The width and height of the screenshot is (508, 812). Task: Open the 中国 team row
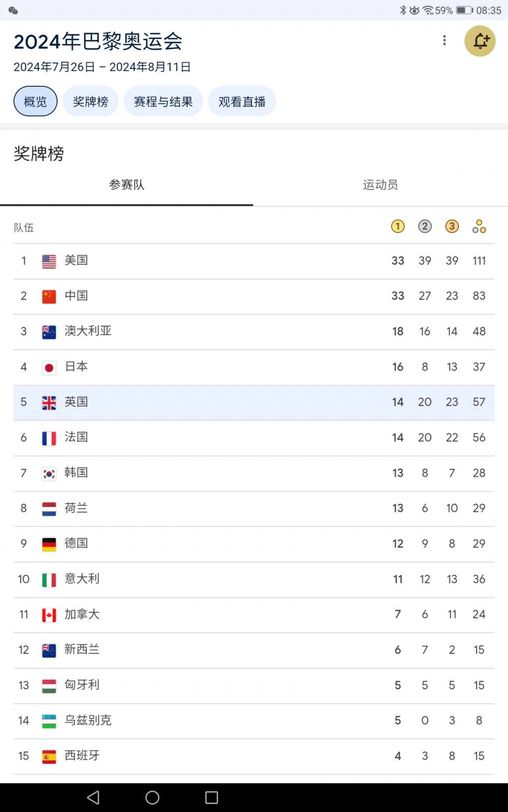pos(254,296)
